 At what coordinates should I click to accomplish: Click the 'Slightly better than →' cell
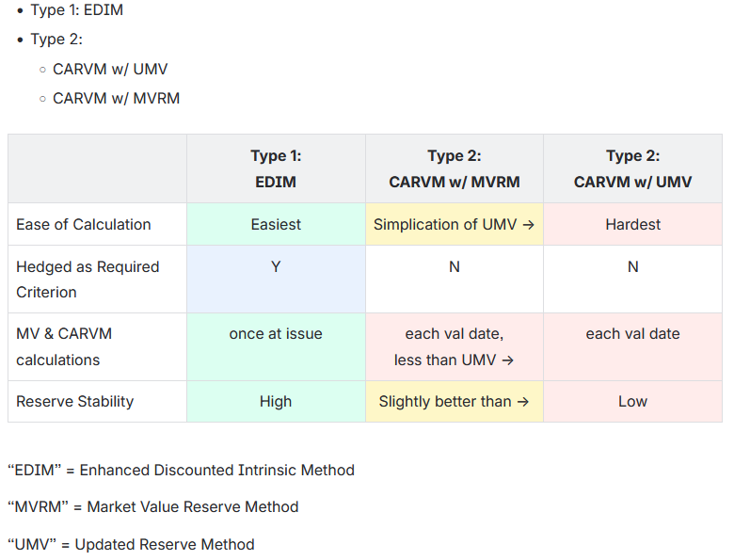pos(455,401)
